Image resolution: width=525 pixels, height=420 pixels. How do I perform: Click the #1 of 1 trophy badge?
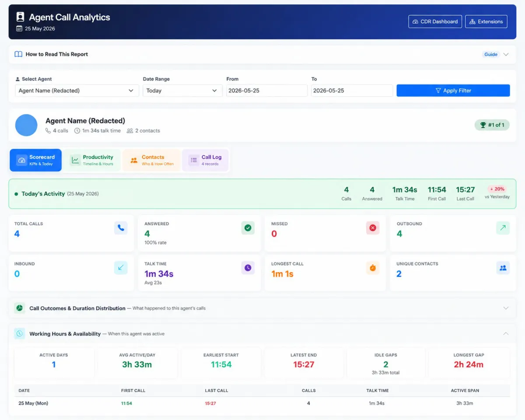[x=492, y=125]
